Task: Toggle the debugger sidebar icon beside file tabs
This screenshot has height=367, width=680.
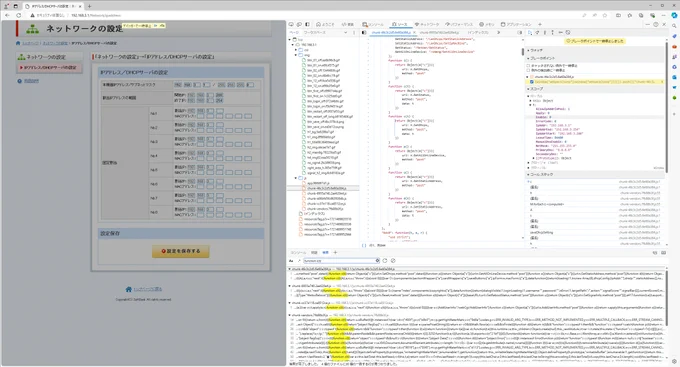Action: point(520,32)
